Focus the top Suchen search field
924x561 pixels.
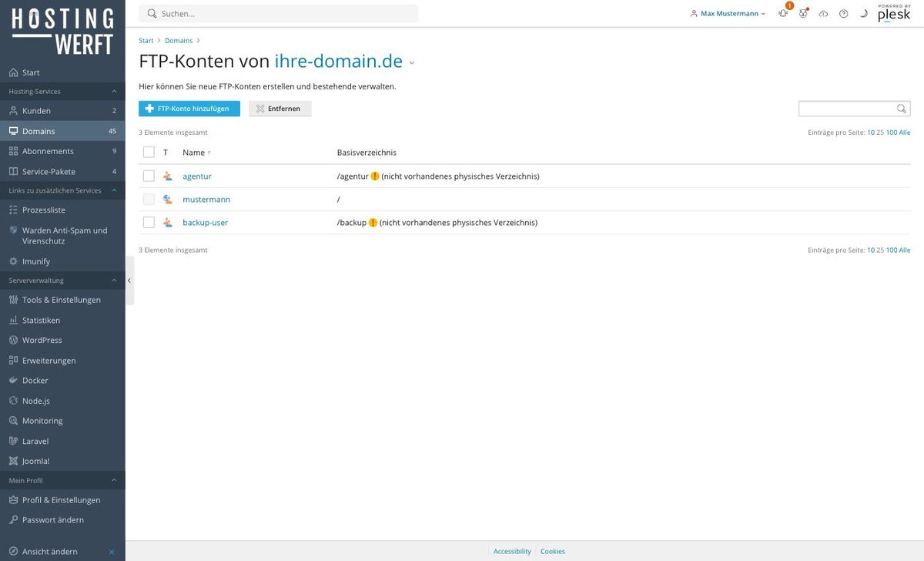tap(279, 14)
